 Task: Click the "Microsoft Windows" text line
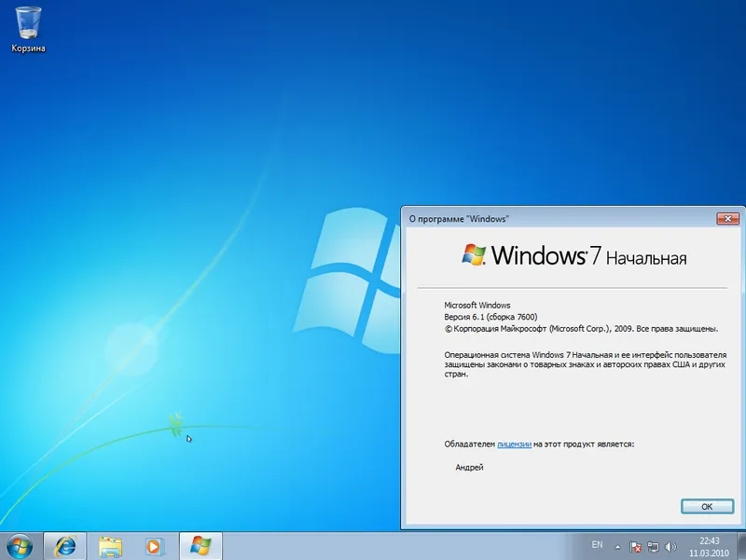click(477, 306)
